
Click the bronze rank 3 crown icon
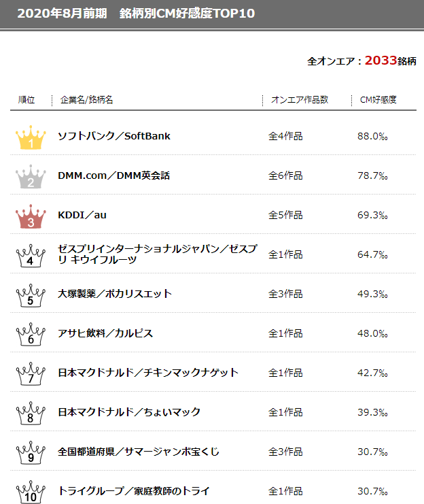pyautogui.click(x=31, y=216)
